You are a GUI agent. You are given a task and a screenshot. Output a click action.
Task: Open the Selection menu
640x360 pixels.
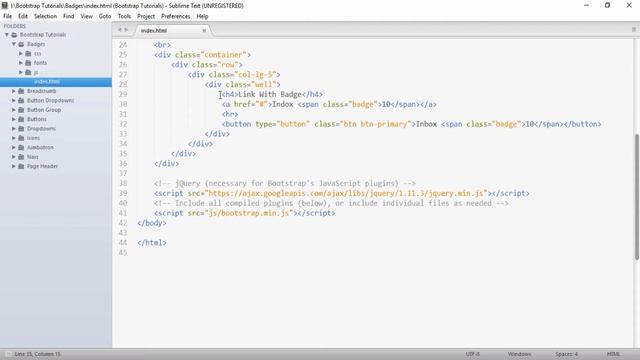45,16
